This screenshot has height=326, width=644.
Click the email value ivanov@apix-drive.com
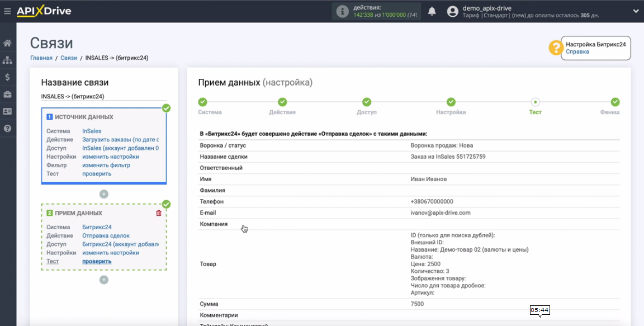[x=441, y=212]
